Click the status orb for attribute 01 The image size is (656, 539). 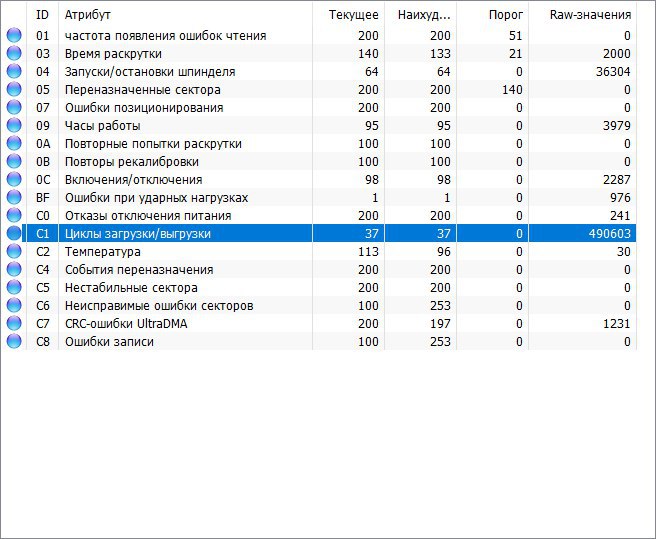click(x=14, y=35)
